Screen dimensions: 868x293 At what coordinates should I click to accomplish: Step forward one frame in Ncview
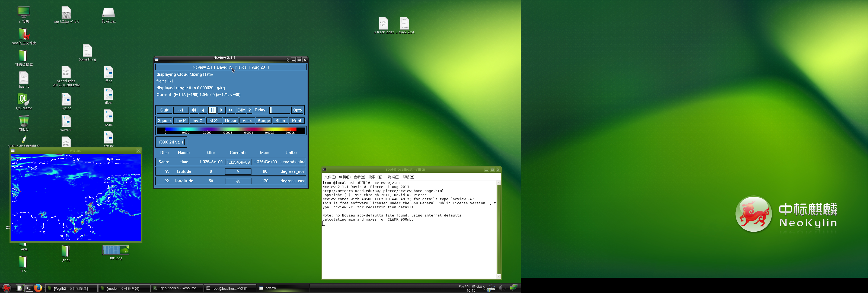(x=221, y=110)
